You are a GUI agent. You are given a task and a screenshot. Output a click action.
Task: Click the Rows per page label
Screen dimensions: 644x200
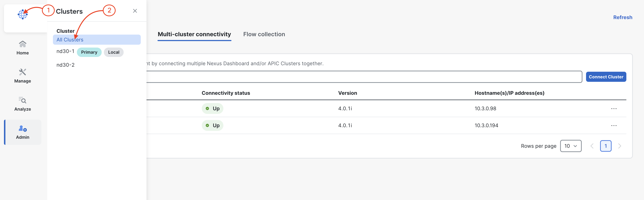539,146
